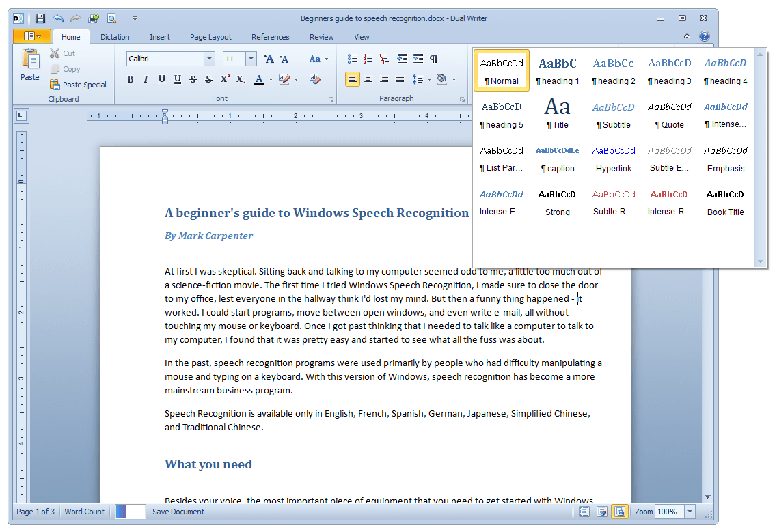This screenshot has height=532, width=777.
Task: Click the Clear Formatting eraser icon
Action: click(x=314, y=79)
